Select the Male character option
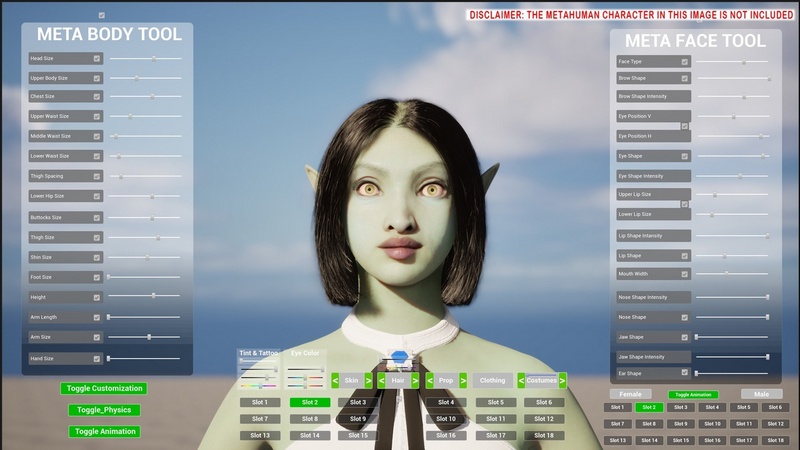Screen dimensions: 800x450 click(762, 394)
